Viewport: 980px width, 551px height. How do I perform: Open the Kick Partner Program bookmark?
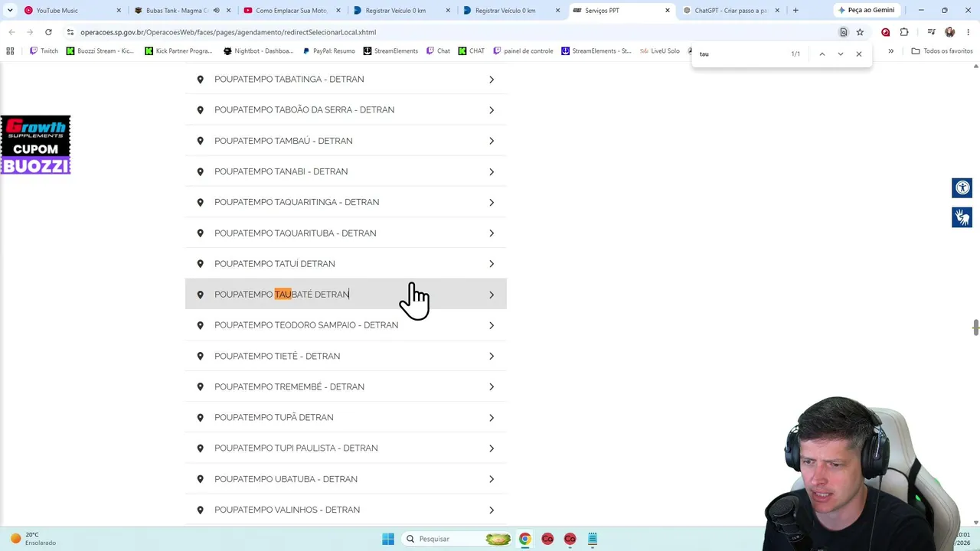coord(179,51)
